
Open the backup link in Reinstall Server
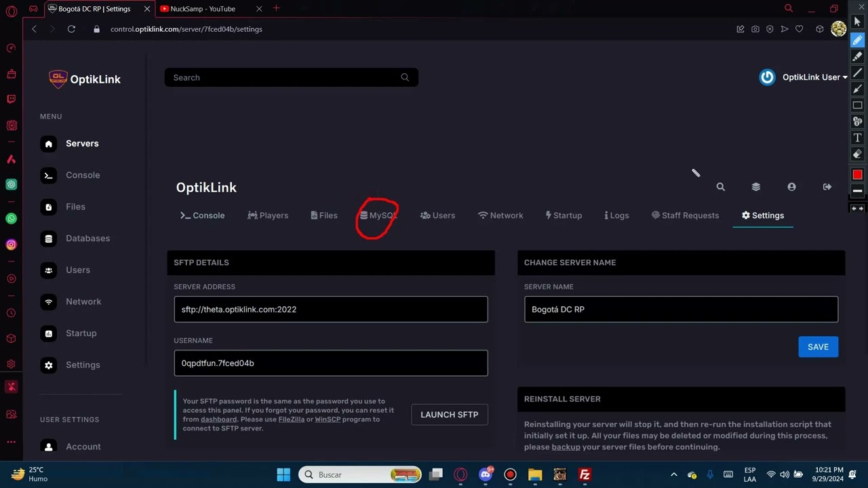[566, 447]
